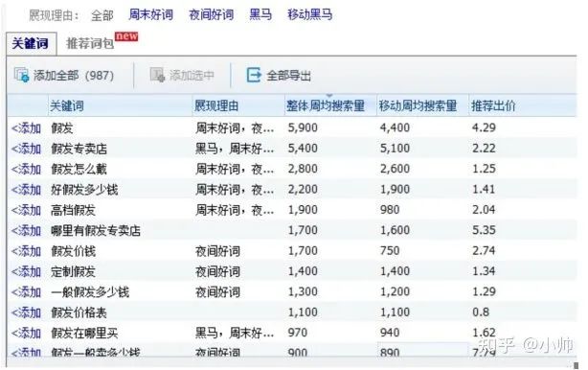Click the 4.29 recommended bid

(484, 127)
